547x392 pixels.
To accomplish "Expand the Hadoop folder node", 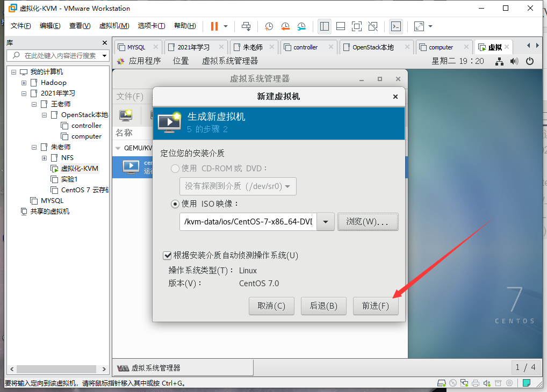I will click(24, 83).
